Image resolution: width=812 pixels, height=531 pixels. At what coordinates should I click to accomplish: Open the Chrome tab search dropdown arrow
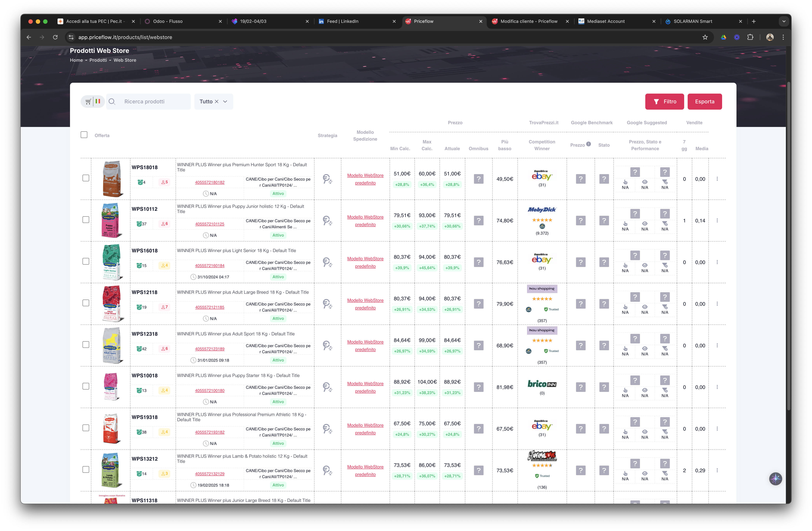click(x=784, y=21)
